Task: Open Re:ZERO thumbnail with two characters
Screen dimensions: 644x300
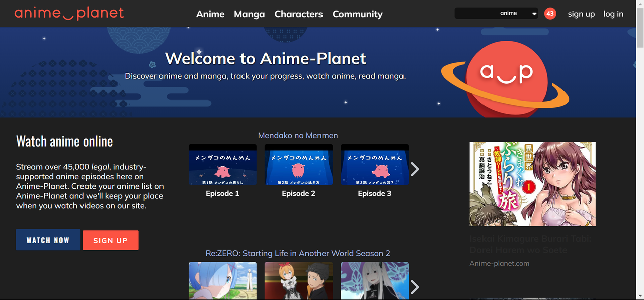Action: pyautogui.click(x=298, y=281)
